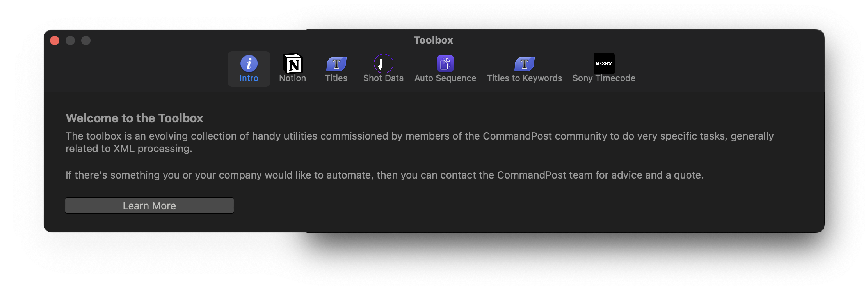Click the Welcome to the Toolbox heading
Image resolution: width=868 pixels, height=290 pixels.
(x=135, y=118)
